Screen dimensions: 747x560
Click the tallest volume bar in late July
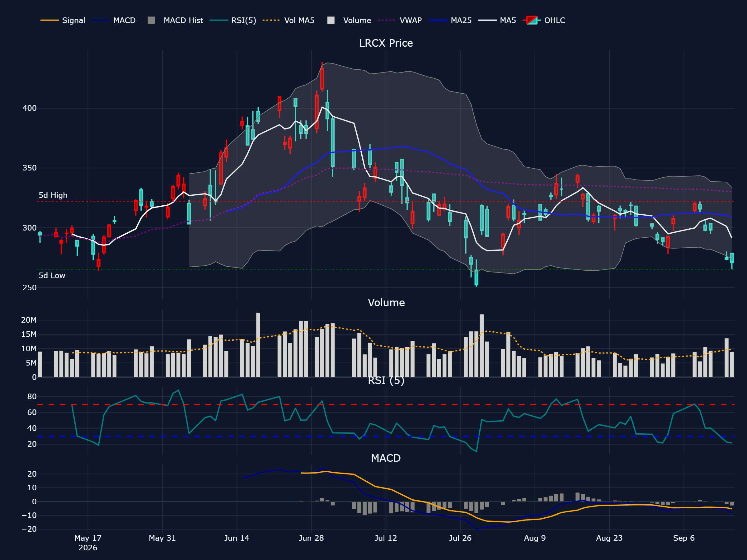tap(482, 346)
